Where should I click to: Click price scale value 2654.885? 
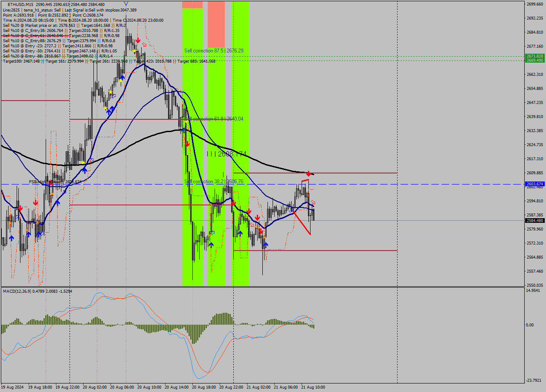pyautogui.click(x=534, y=89)
